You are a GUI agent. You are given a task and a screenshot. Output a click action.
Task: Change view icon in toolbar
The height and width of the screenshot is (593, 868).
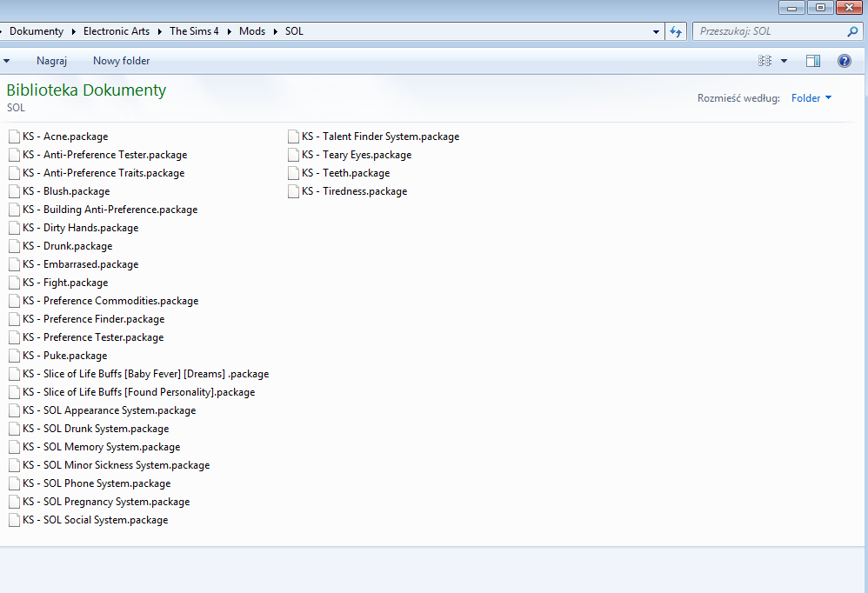click(x=765, y=61)
